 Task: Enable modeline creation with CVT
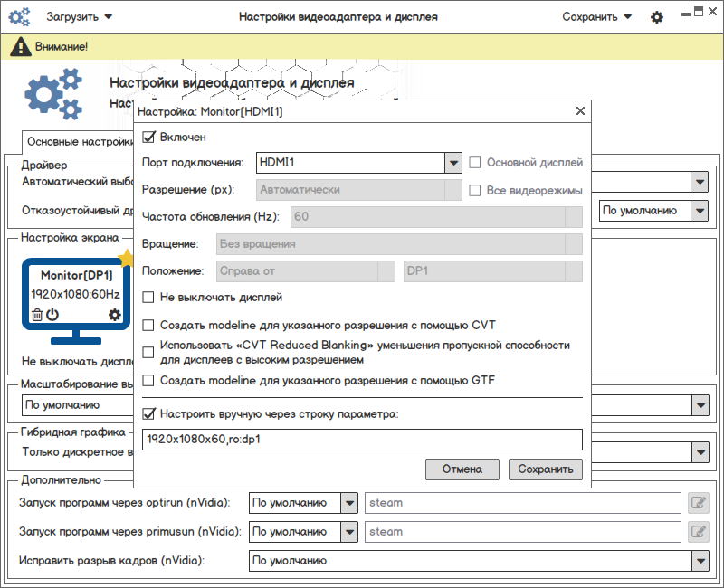pos(148,326)
